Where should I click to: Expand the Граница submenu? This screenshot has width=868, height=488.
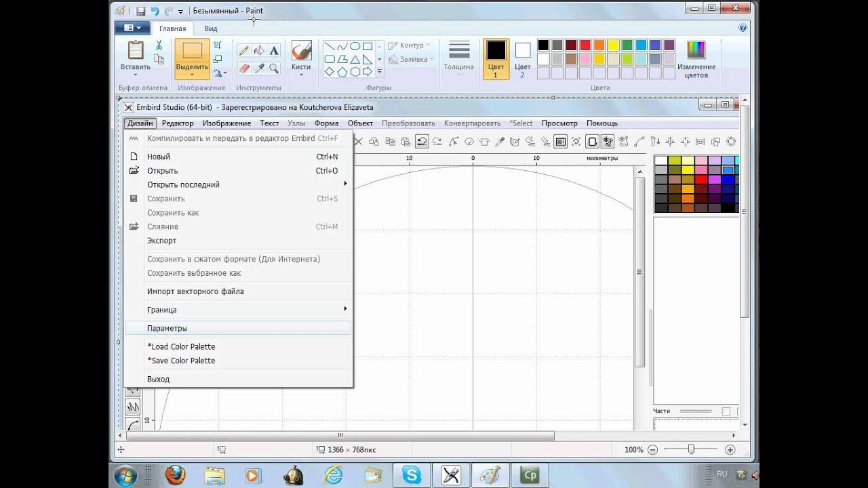pyautogui.click(x=239, y=310)
